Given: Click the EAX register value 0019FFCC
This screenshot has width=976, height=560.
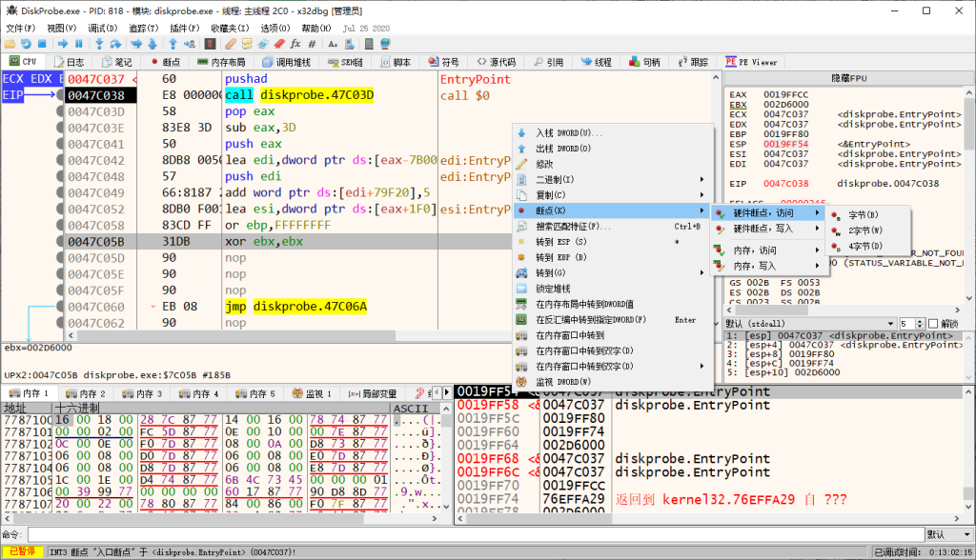Looking at the screenshot, I should 785,94.
